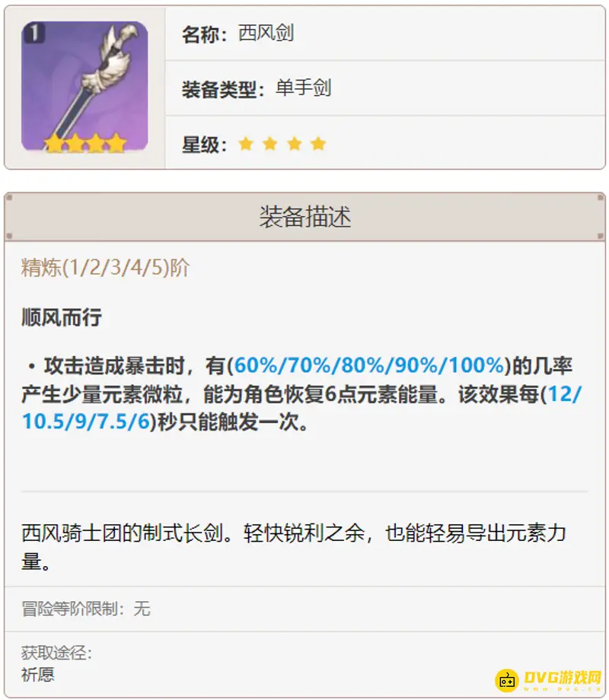Click the 单手剑 equipment type value

pyautogui.click(x=304, y=87)
